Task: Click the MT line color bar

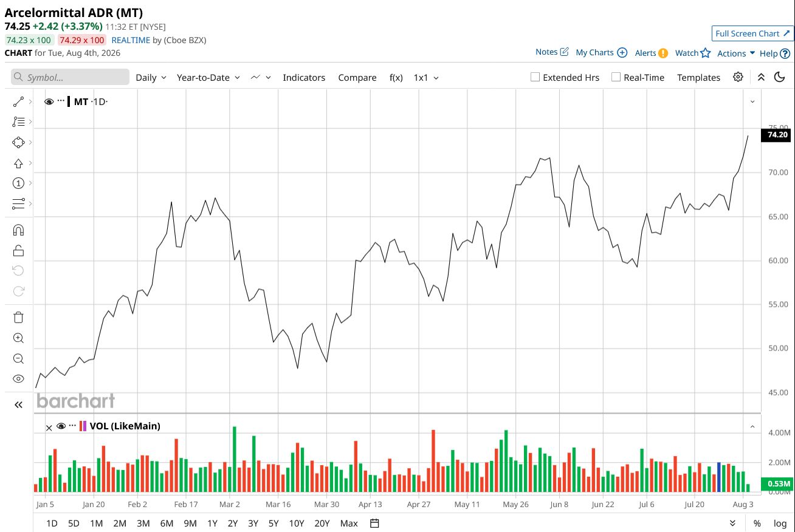Action: pos(70,101)
